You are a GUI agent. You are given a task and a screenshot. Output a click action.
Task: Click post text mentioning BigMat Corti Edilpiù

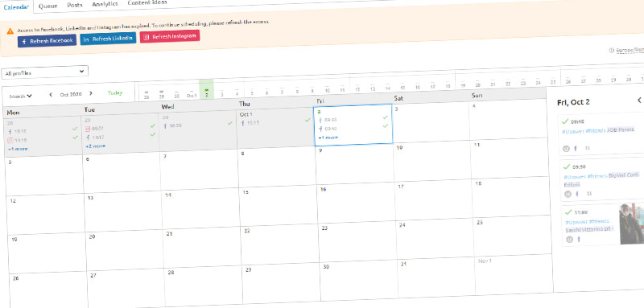click(601, 179)
